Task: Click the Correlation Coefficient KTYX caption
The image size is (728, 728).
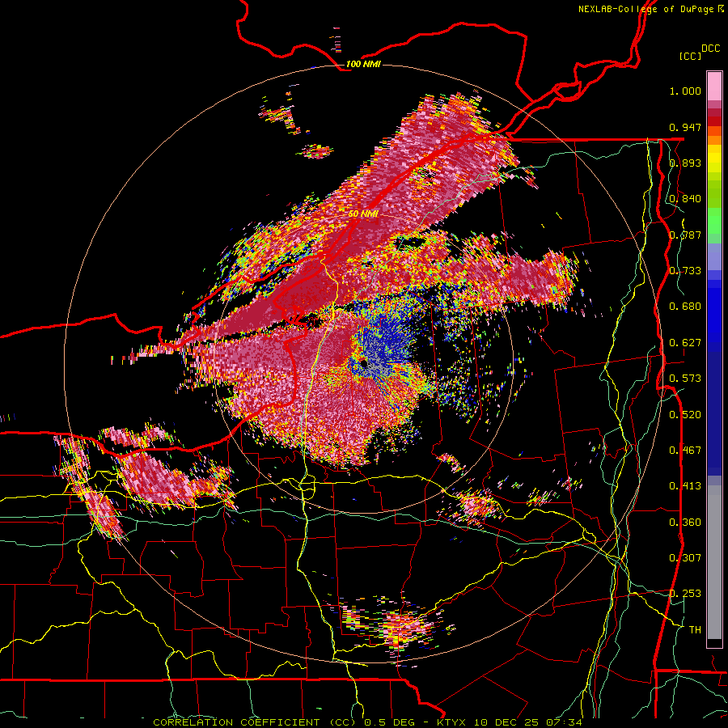Action: (x=367, y=722)
